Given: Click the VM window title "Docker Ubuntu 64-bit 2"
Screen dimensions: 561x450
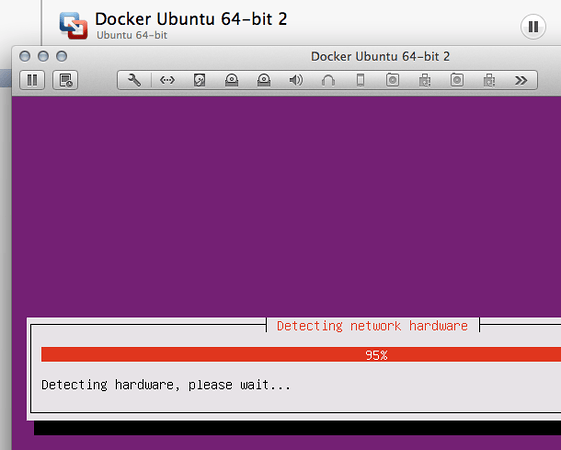Looking at the screenshot, I should [380, 57].
